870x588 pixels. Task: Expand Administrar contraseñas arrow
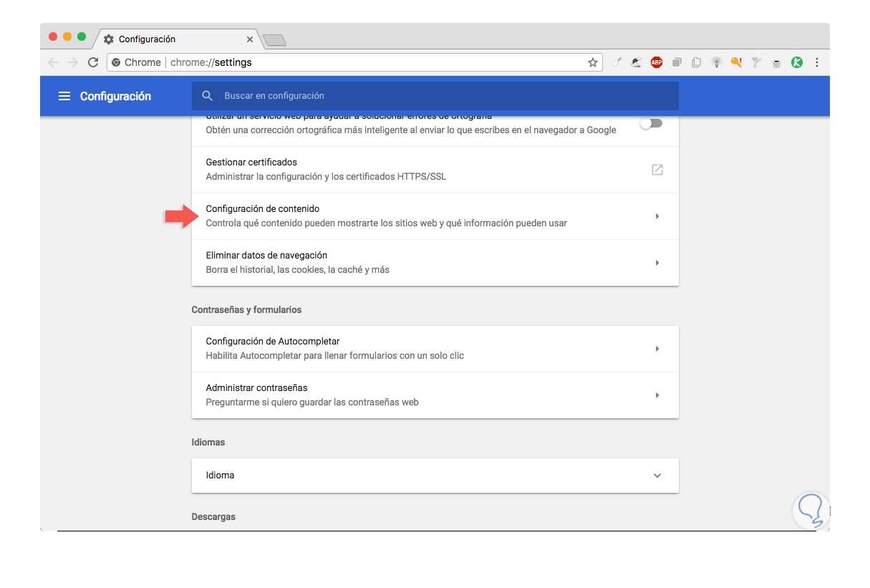(x=657, y=395)
